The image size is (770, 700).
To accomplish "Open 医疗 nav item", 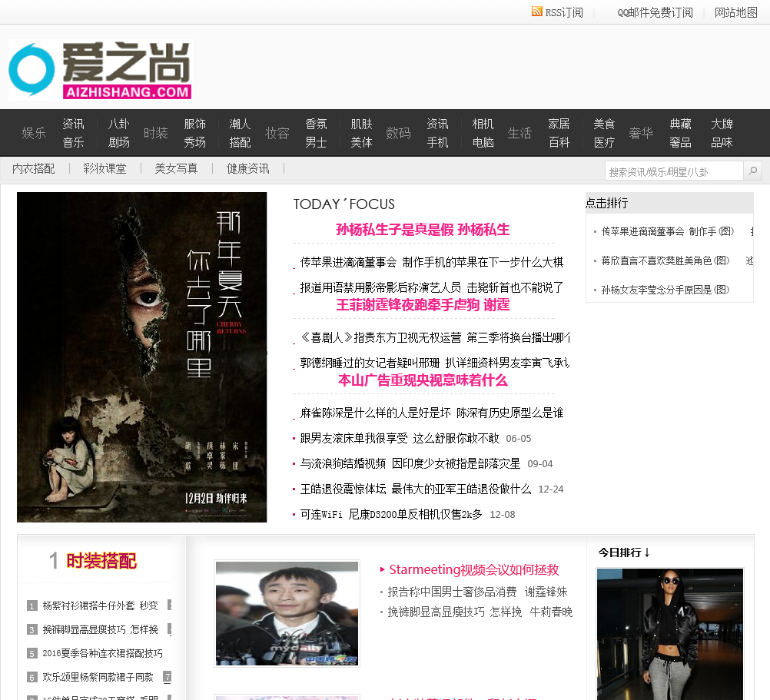I will [604, 142].
